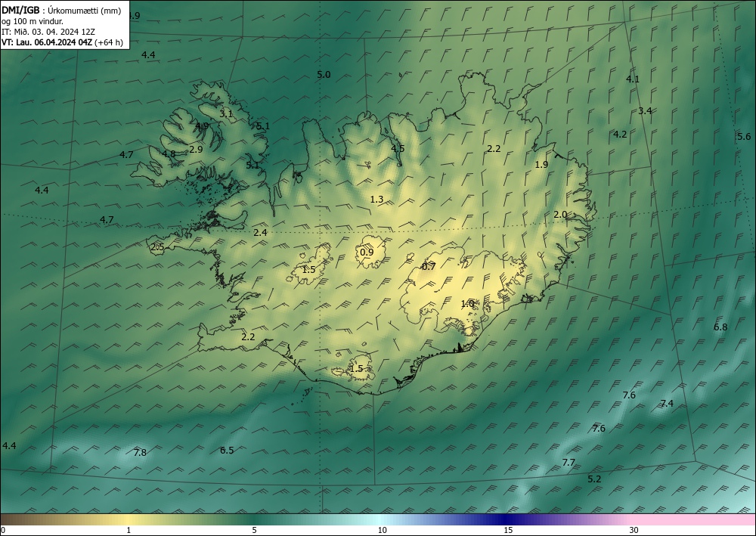Click the 5.6 value at the right edge

pos(744,136)
